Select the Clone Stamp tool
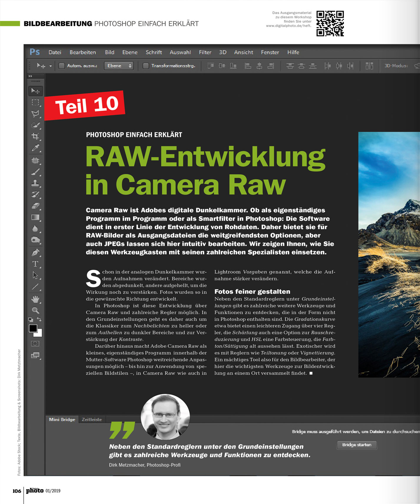This screenshot has width=420, height=504. coord(35,183)
